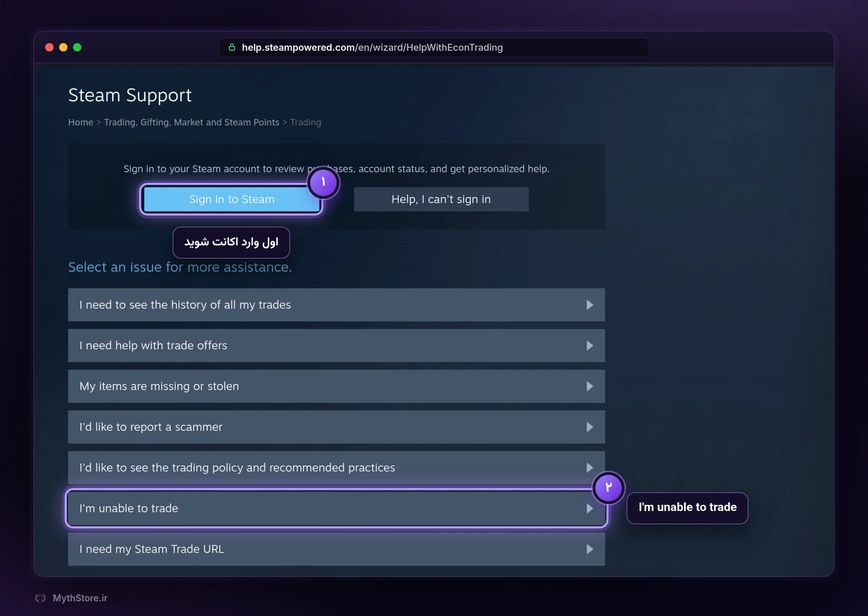
Task: Open 'I need to see the history of all my trades'
Action: point(336,305)
